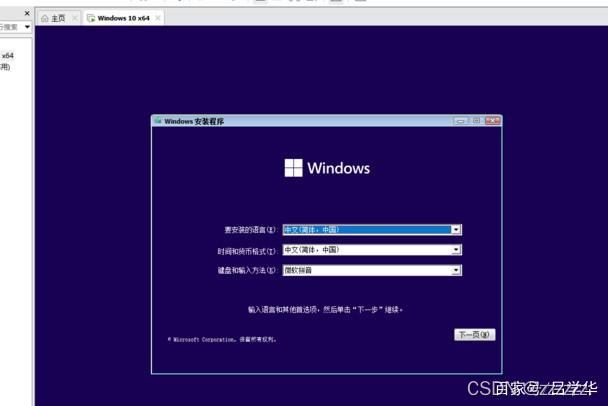Screen dimensions: 608x406
Task: Minimize the Windows 安装程序 dialog
Action: point(460,121)
